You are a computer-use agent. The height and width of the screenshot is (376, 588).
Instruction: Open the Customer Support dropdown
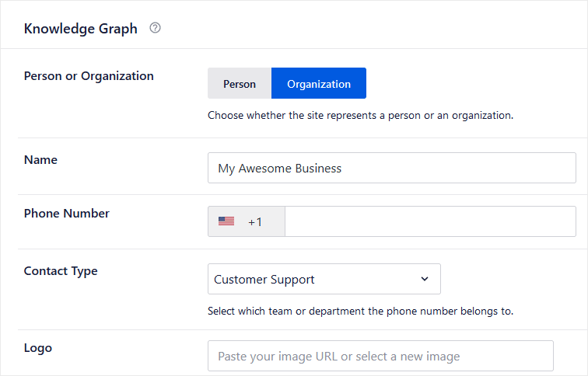pos(324,279)
